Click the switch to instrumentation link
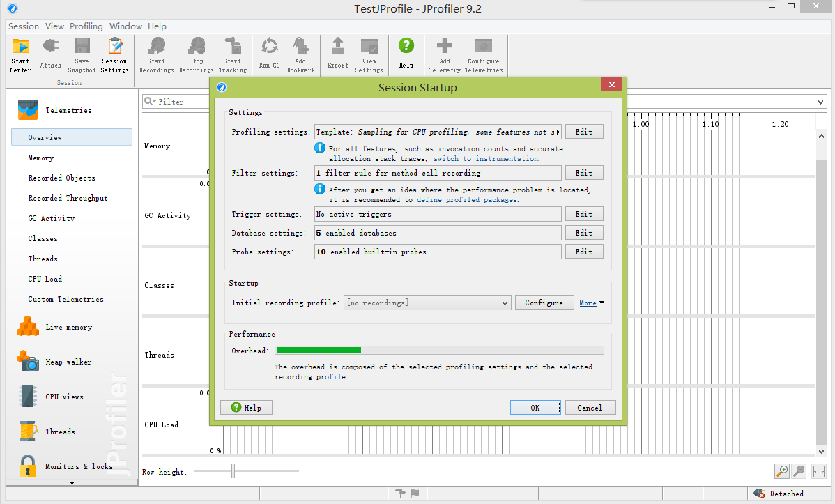The width and height of the screenshot is (835, 504). [486, 159]
